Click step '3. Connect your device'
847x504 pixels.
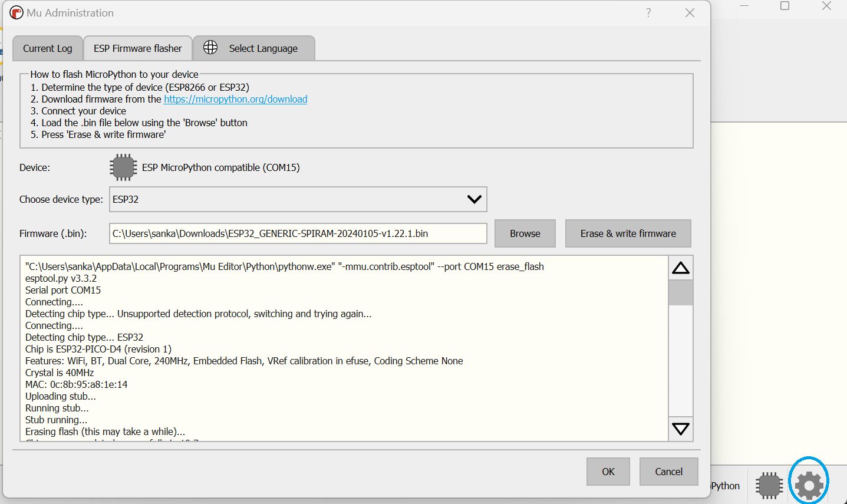coord(78,111)
